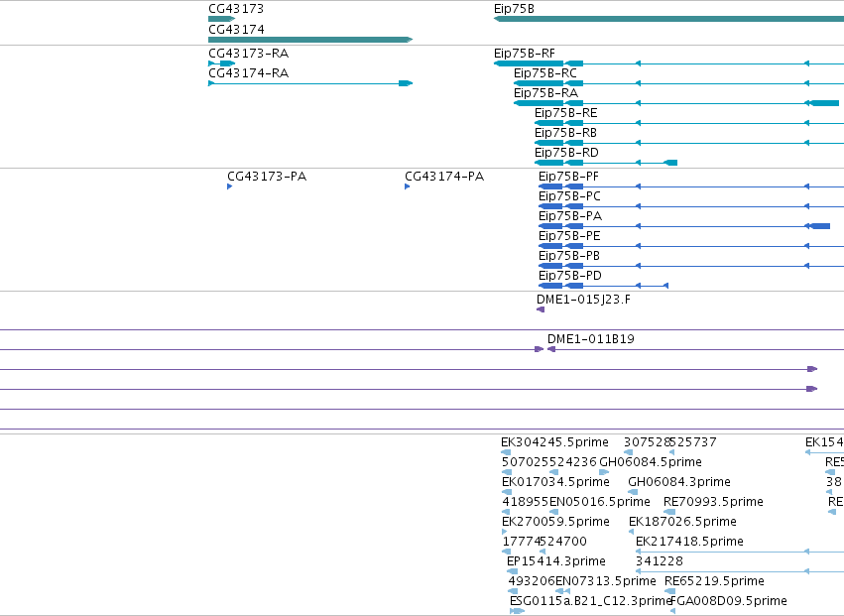Click the CG43174-PA blue arrow marker
The width and height of the screenshot is (844, 616).
pyautogui.click(x=408, y=186)
